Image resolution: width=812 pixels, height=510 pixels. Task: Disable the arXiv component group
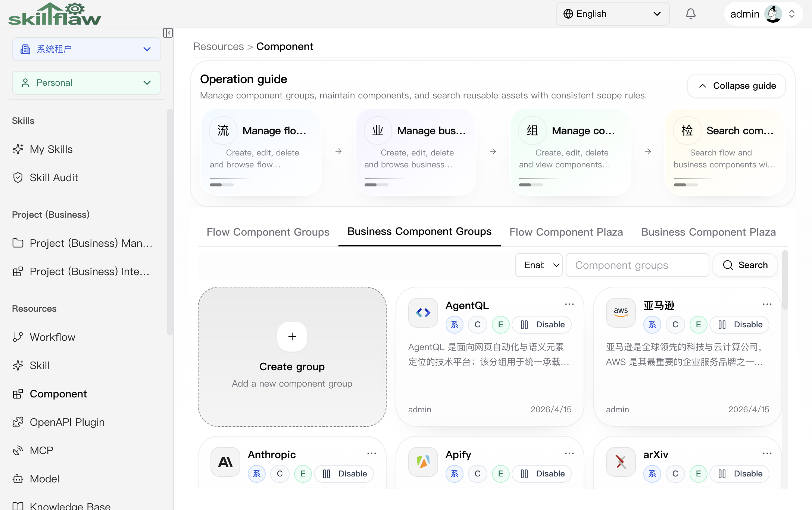[740, 474]
